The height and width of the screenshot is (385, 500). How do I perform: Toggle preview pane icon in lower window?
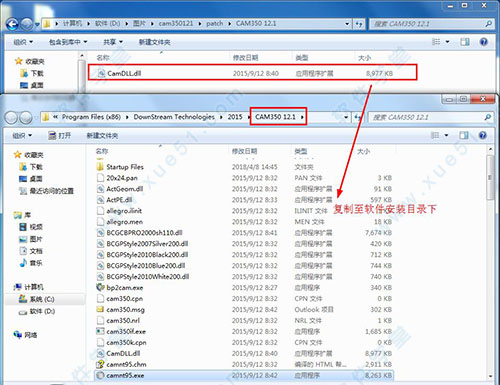click(464, 135)
